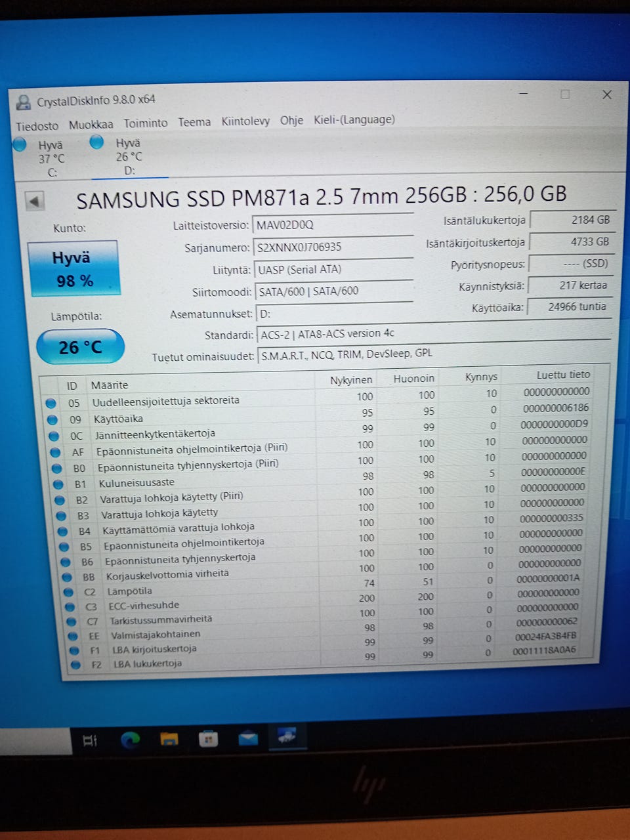
Task: Open the Tiedosto menu
Action: (37, 126)
